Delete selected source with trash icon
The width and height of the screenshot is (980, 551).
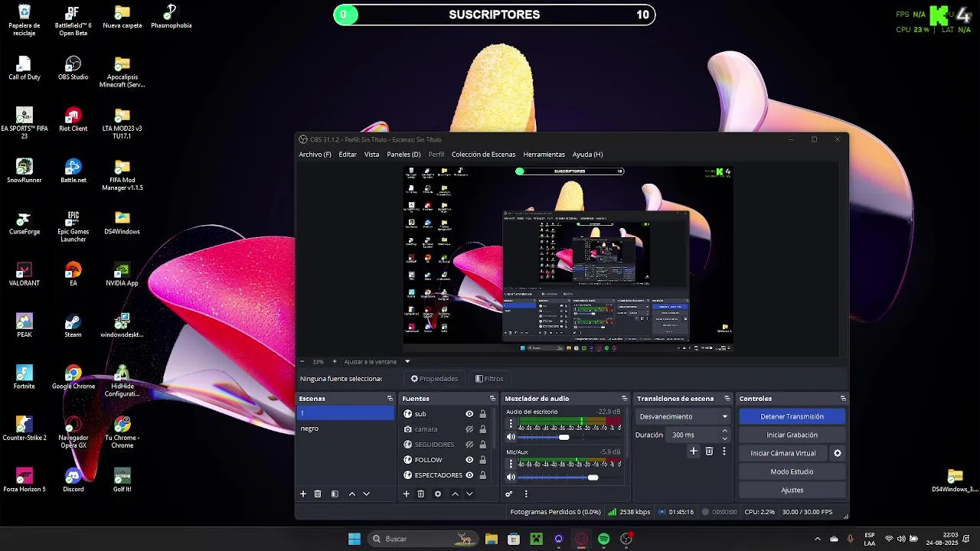coord(420,494)
